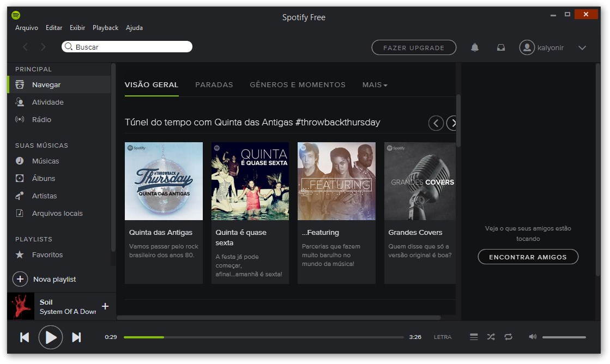
Task: Click the Spotify logo icon in title bar
Action: 16,15
